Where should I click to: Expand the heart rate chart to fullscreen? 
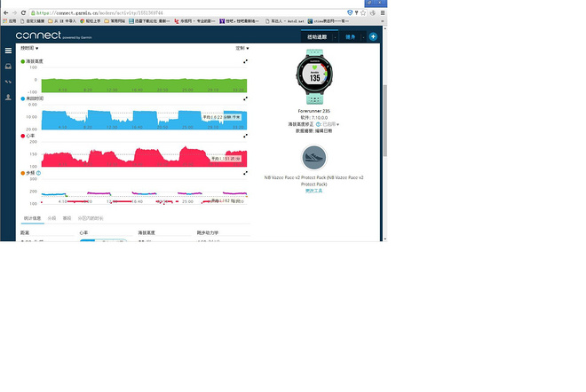pyautogui.click(x=246, y=136)
